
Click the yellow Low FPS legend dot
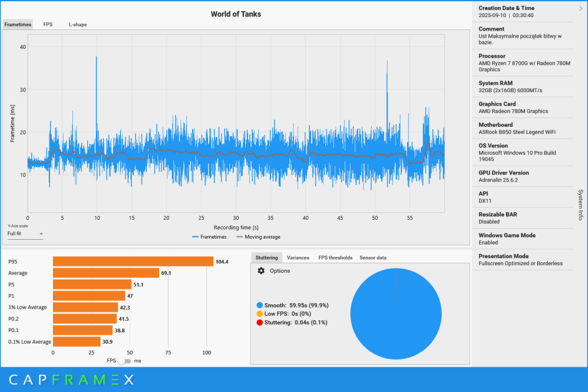coord(259,314)
